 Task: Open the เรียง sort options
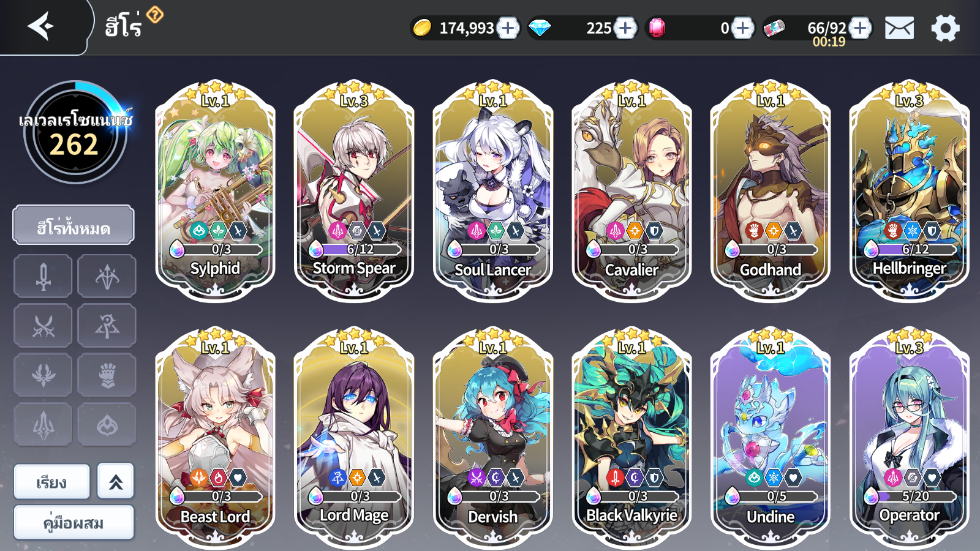pyautogui.click(x=51, y=482)
